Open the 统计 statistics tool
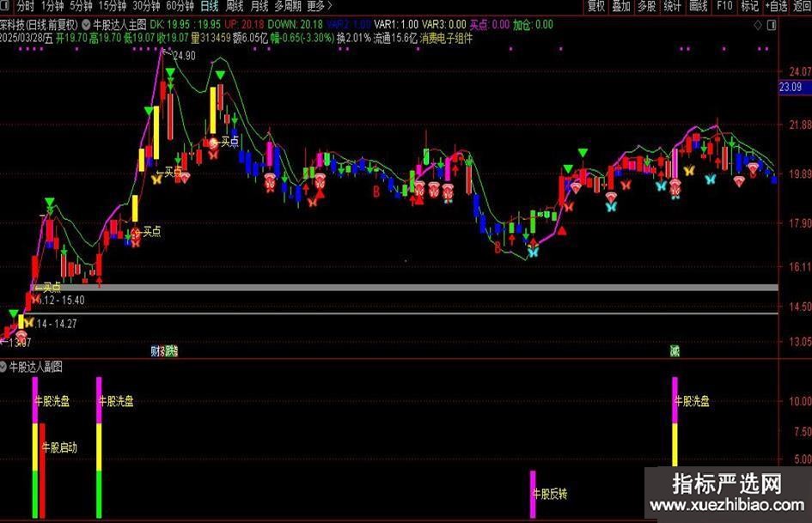 [672, 6]
